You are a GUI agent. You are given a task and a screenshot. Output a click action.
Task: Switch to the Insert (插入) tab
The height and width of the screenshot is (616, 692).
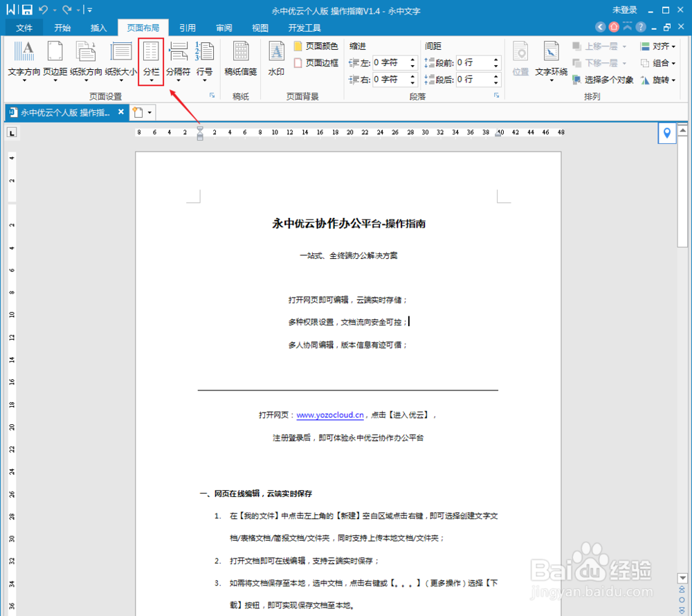(x=98, y=28)
